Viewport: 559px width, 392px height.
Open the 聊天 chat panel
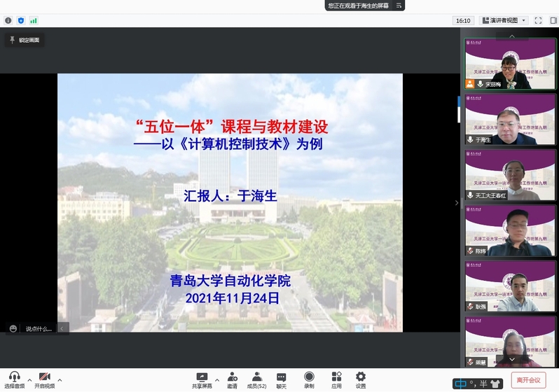point(281,379)
